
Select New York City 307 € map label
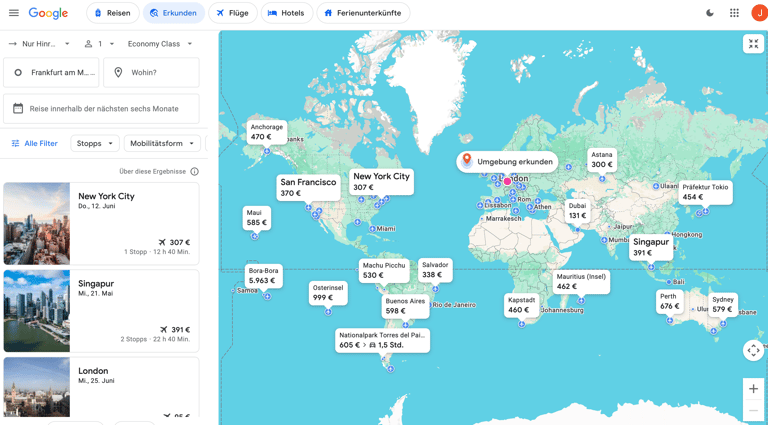382,181
